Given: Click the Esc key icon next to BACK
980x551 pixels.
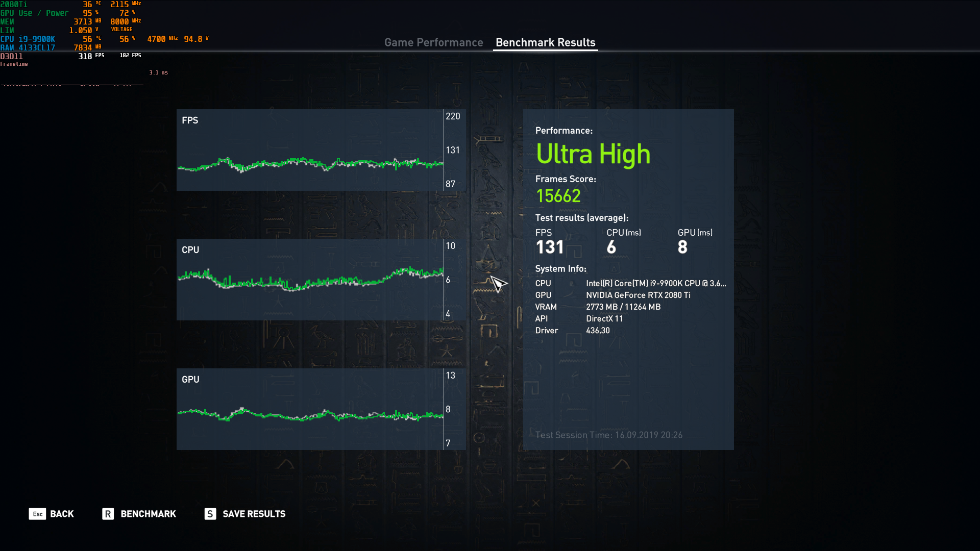Looking at the screenshot, I should [x=37, y=514].
